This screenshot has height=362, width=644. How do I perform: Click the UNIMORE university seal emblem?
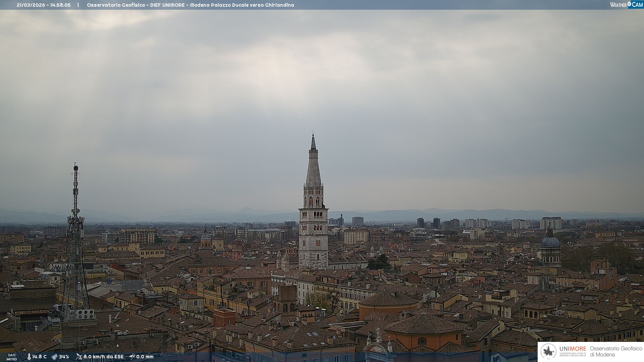point(548,352)
